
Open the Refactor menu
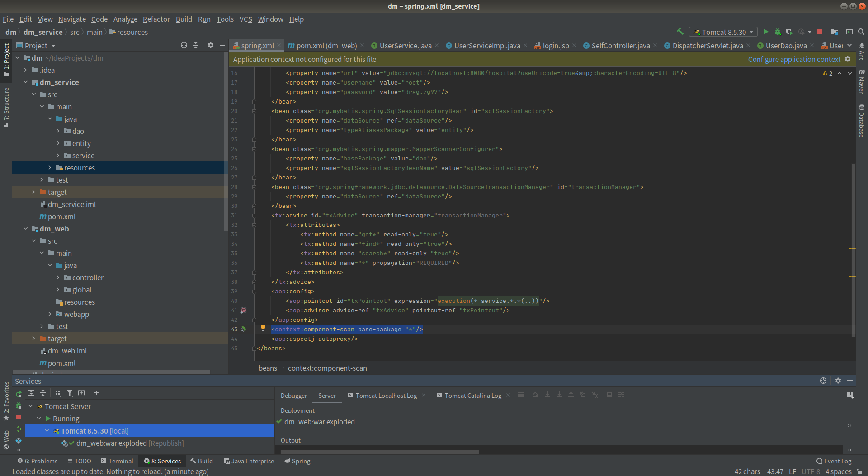click(156, 19)
